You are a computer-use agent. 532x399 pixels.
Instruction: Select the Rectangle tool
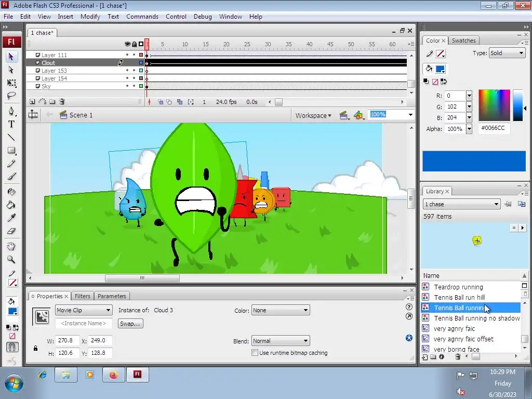point(11,150)
